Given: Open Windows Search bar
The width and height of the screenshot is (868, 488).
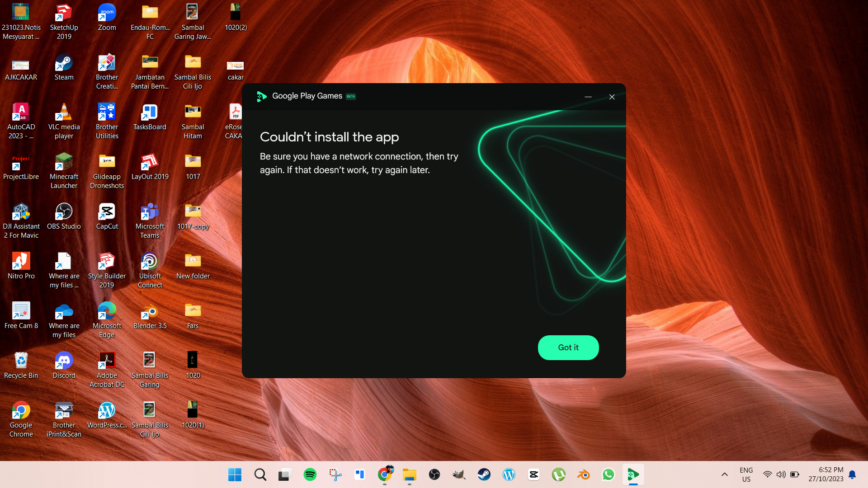Looking at the screenshot, I should pos(260,474).
